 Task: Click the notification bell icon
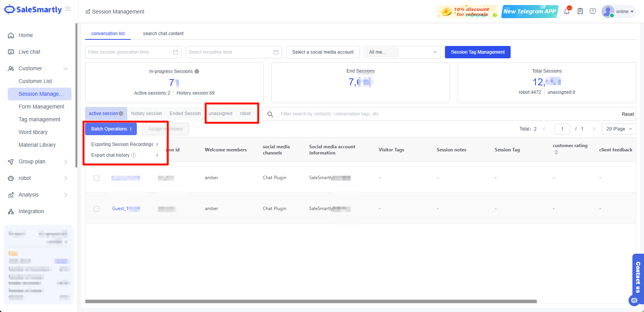point(567,12)
